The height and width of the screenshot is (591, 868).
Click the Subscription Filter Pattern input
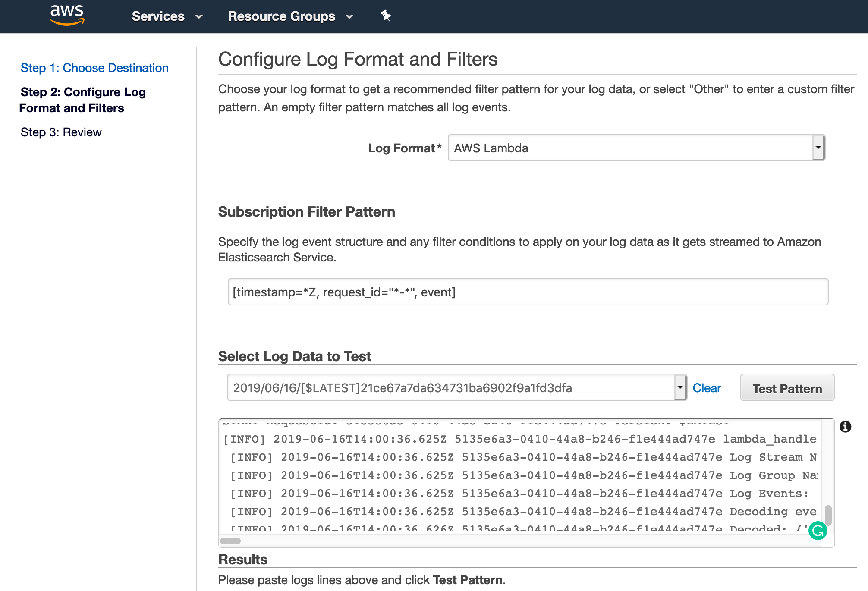527,292
